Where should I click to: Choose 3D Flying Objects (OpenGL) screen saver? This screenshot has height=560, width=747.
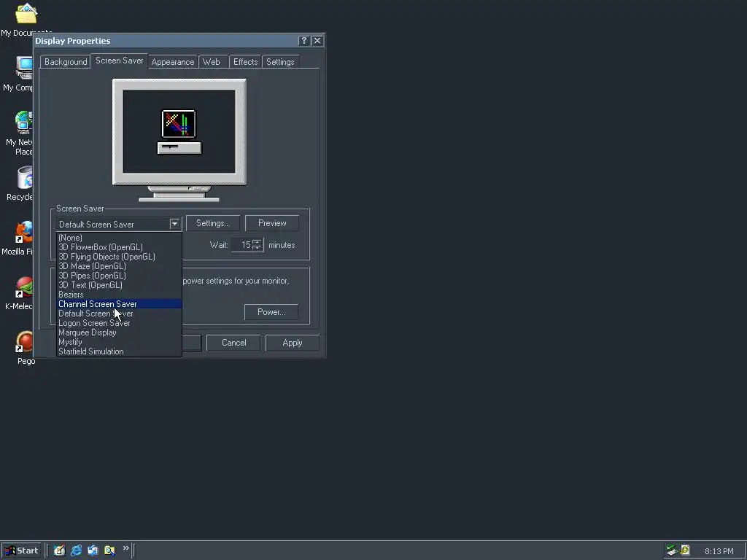[119, 257]
